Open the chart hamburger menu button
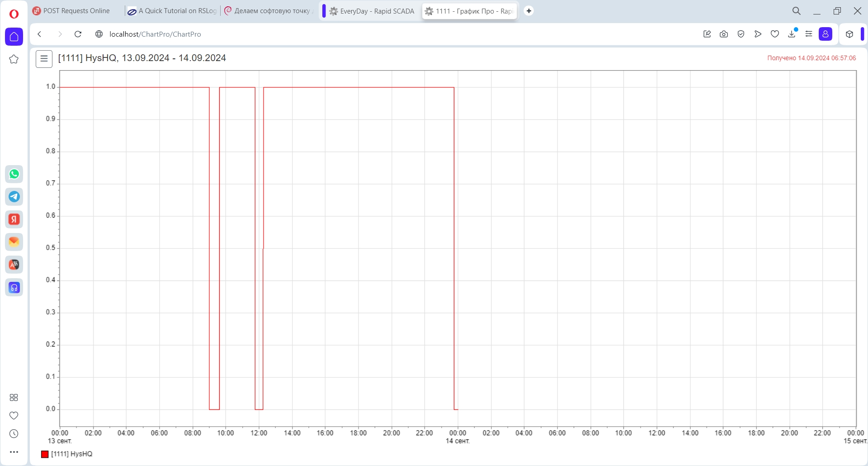This screenshot has width=868, height=466. click(44, 59)
